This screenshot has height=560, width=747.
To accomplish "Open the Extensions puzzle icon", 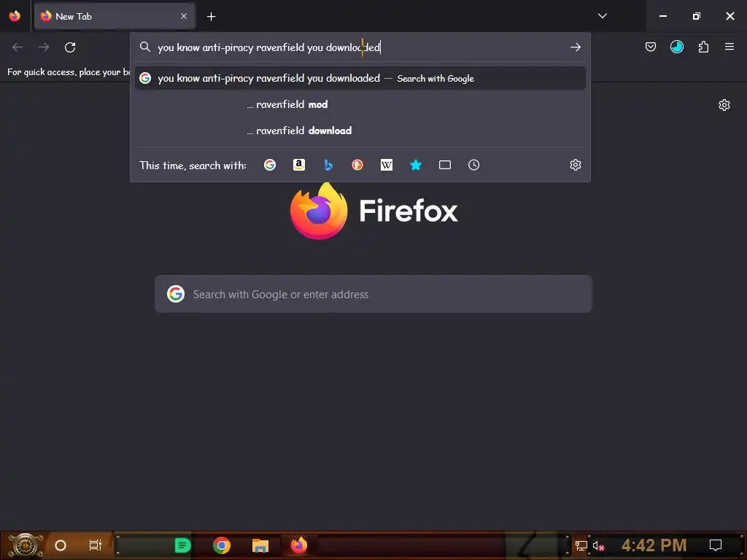I will [x=703, y=47].
